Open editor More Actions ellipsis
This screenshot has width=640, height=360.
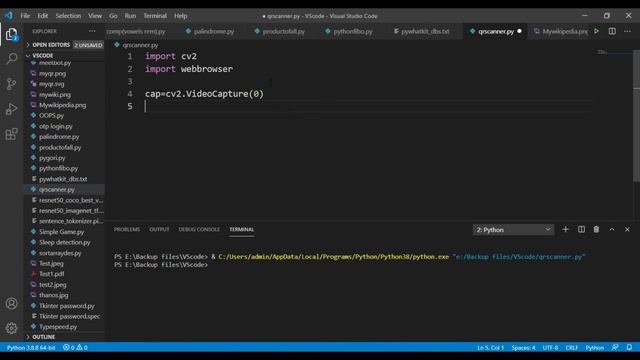tap(627, 31)
